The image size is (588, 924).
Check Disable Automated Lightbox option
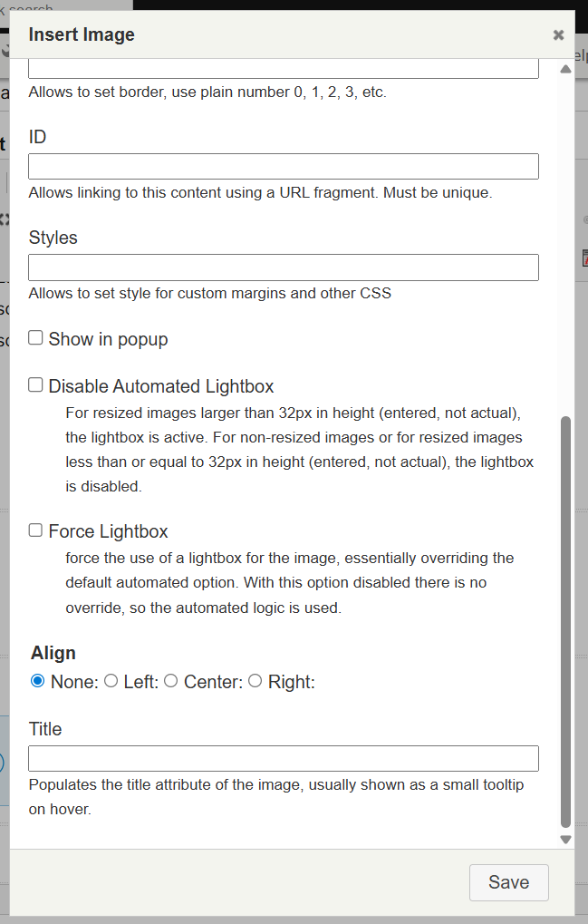click(36, 385)
